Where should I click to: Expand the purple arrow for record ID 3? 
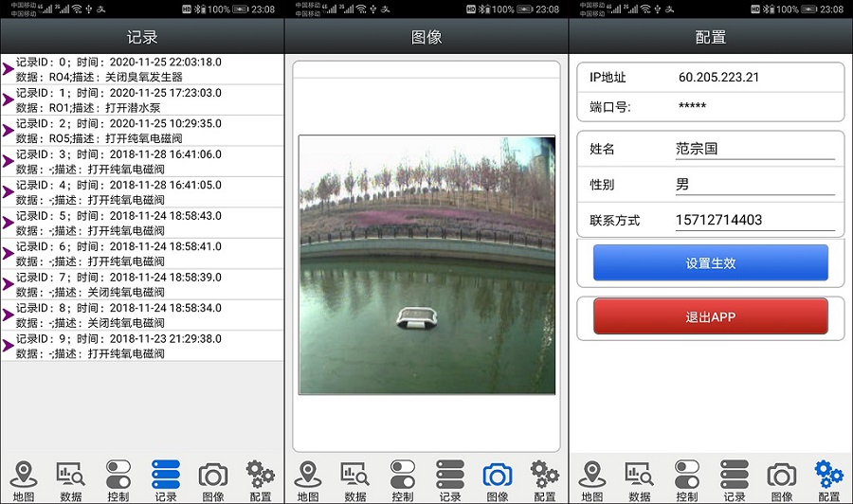point(9,161)
